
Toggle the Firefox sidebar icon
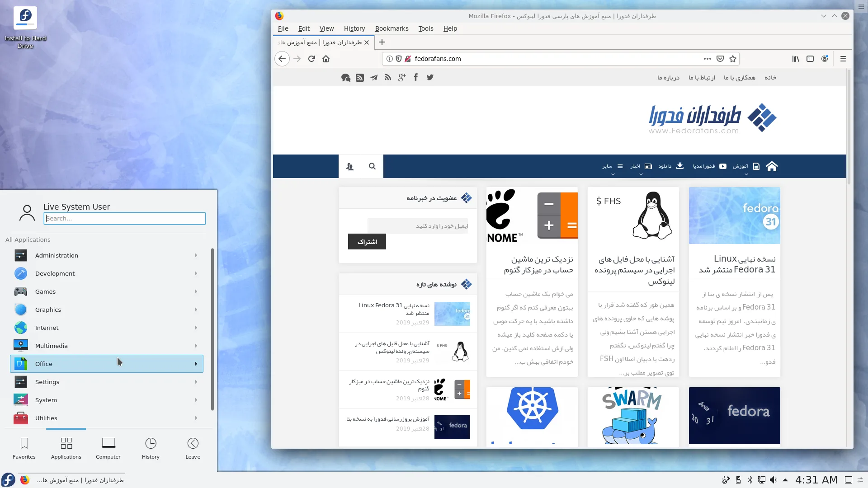(810, 59)
